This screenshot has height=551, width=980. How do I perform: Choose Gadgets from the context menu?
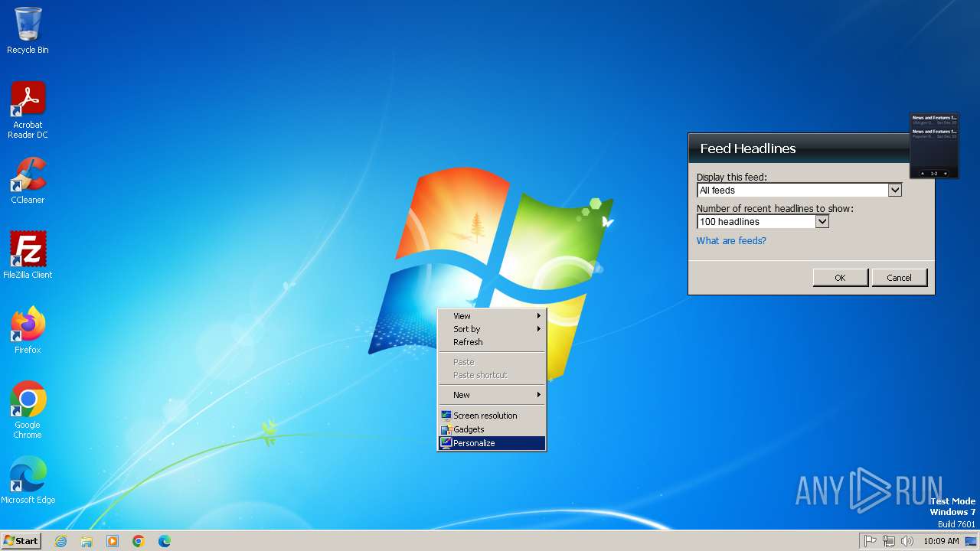492,429
